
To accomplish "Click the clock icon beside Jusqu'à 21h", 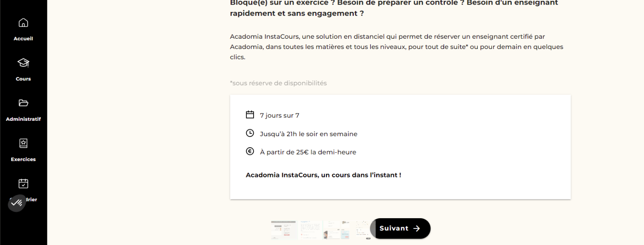I will [250, 133].
